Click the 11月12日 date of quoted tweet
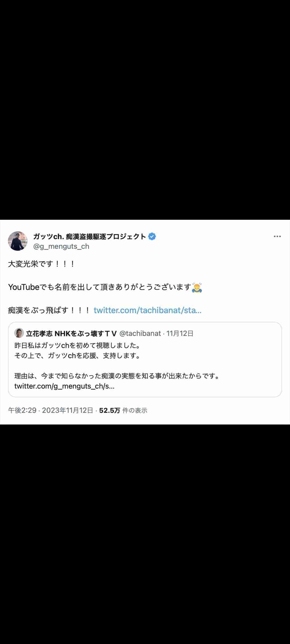The height and width of the screenshot is (644, 290). coord(180,334)
